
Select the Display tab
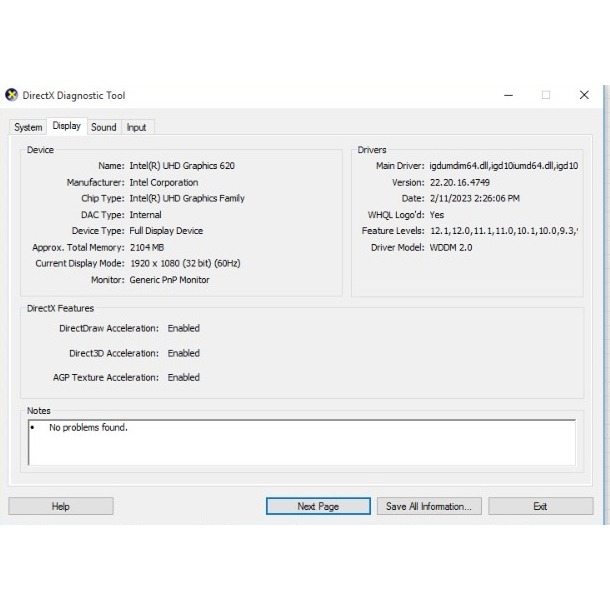(67, 126)
